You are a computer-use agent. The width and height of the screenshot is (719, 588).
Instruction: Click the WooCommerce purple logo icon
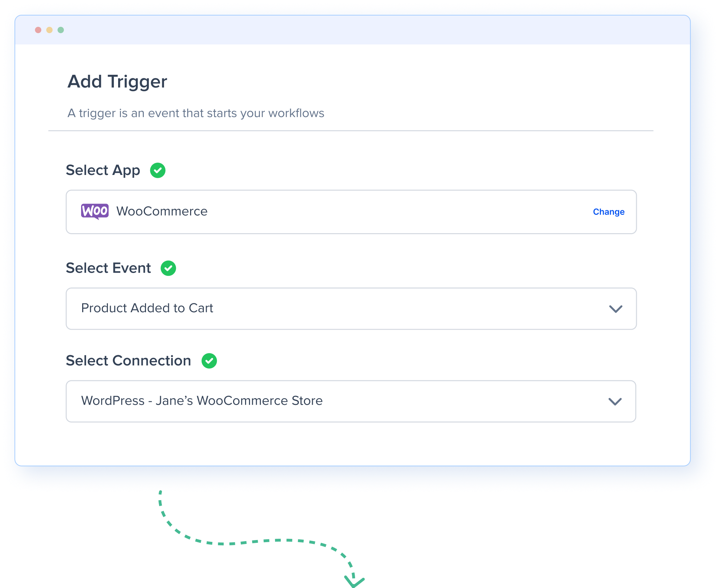coord(95,211)
